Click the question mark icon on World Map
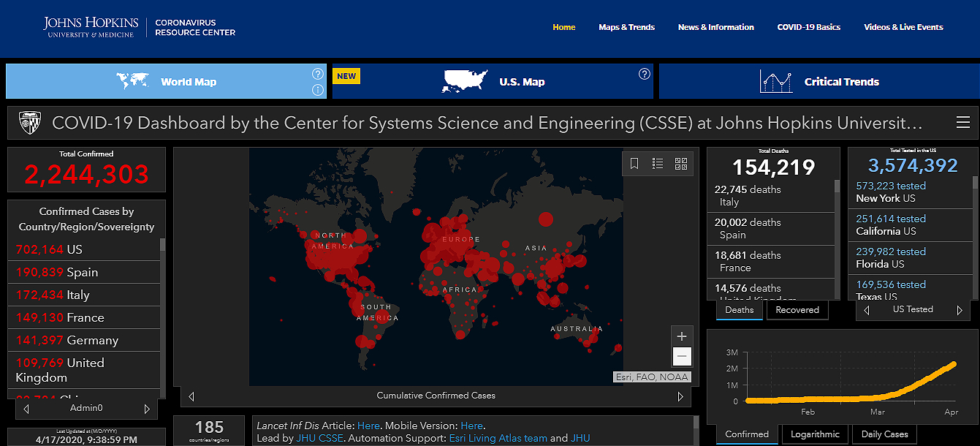 pyautogui.click(x=317, y=74)
